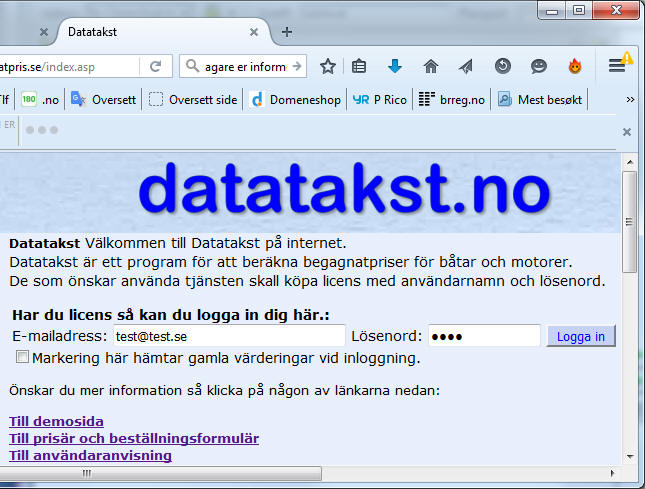Go to the home page icon
Image resolution: width=645 pixels, height=489 pixels.
click(431, 67)
